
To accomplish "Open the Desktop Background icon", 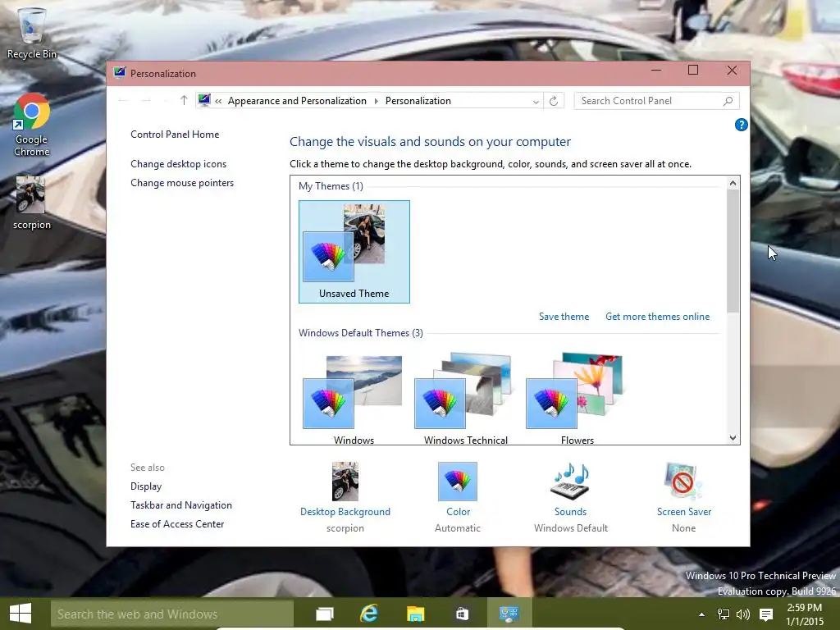I will (345, 481).
